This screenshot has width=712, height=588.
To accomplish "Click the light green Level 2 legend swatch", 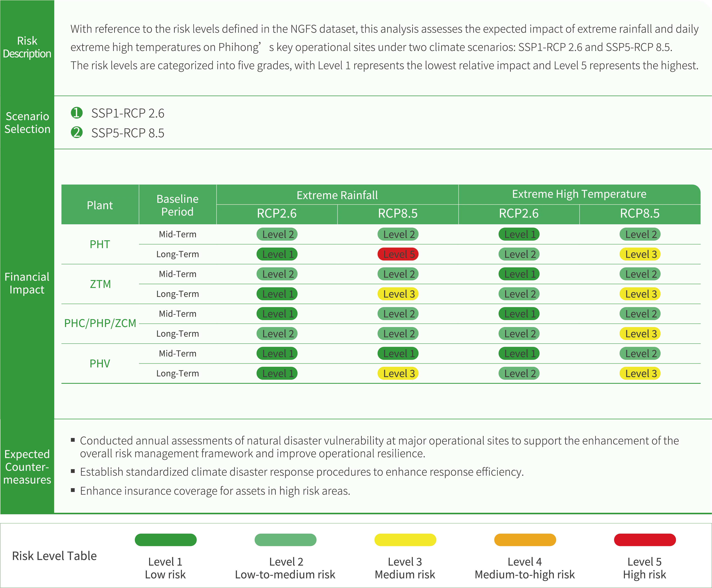I will 285,540.
